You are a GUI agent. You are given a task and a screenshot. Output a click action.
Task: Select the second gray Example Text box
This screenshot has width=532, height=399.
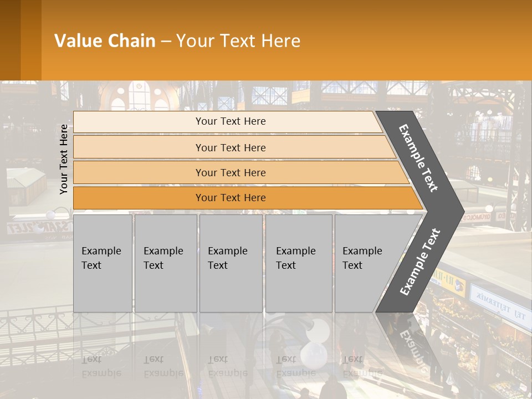(x=165, y=263)
